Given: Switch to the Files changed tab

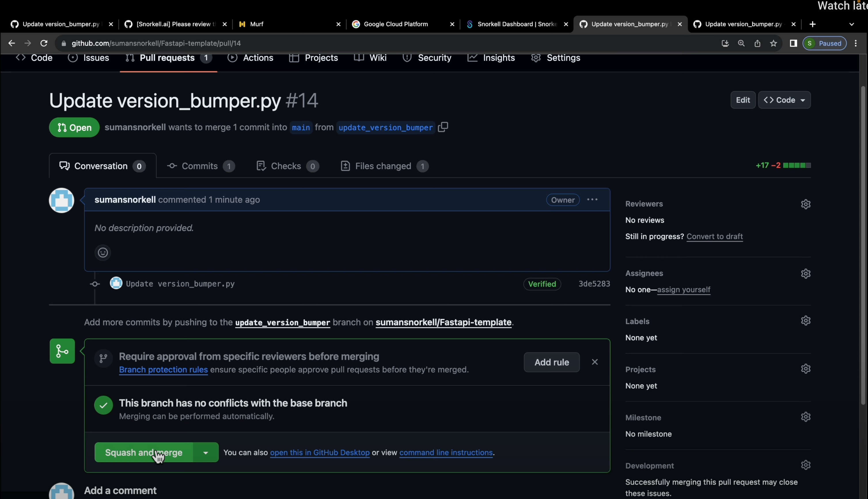Looking at the screenshot, I should click(383, 166).
